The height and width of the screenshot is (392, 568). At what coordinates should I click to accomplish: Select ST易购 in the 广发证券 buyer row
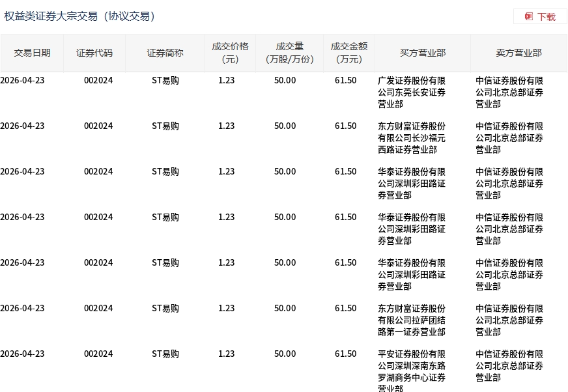coord(165,81)
